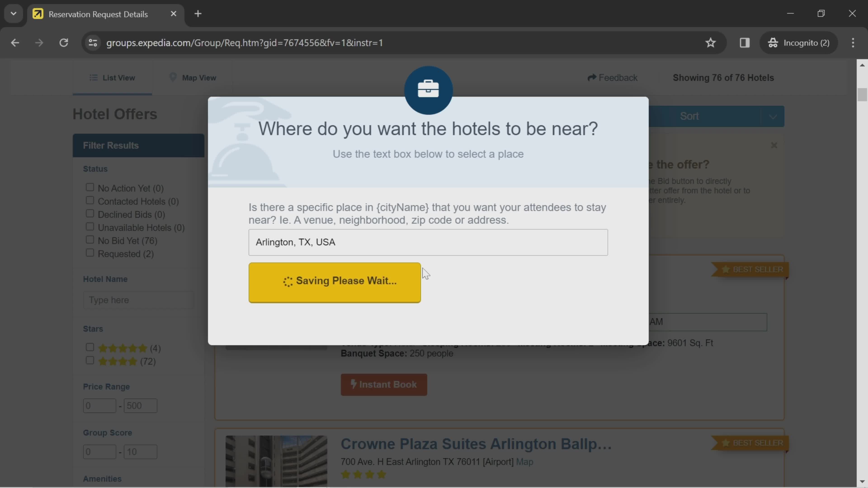Click Arlington, TX, USA input field

[x=428, y=242]
